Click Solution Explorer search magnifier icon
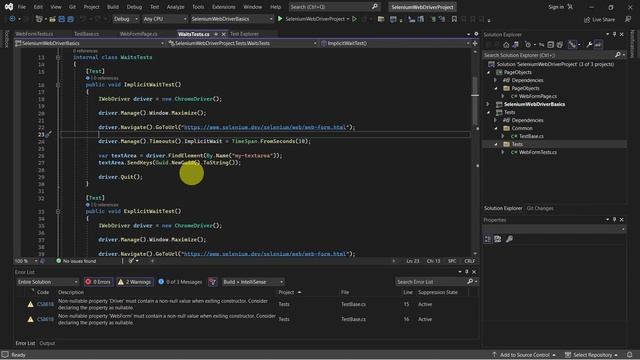Image resolution: width=640 pixels, height=360 pixels. [x=618, y=55]
